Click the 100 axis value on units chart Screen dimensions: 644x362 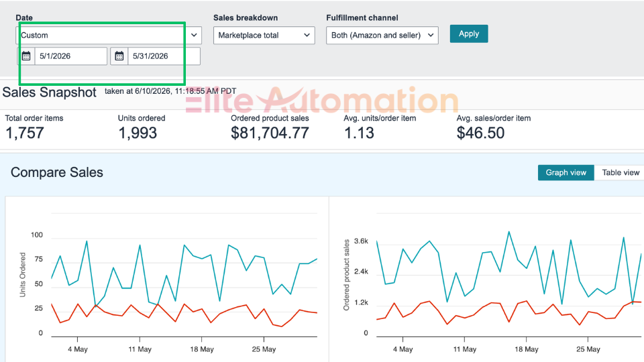(x=36, y=235)
